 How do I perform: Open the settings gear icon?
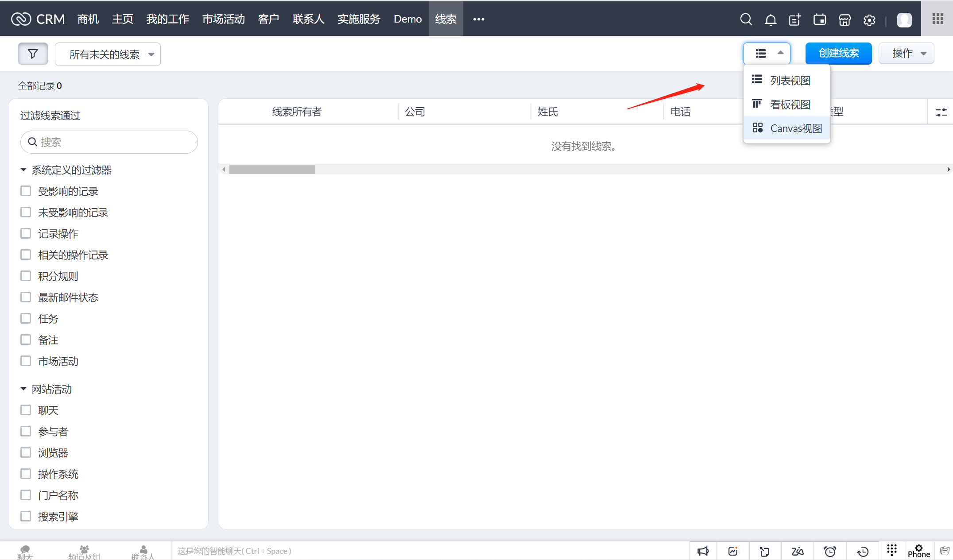(869, 20)
